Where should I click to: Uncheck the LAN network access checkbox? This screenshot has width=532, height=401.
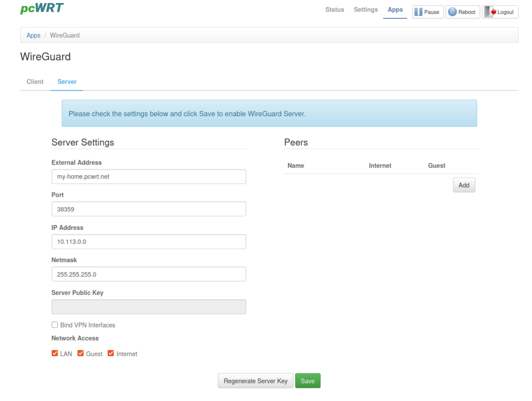pos(55,353)
